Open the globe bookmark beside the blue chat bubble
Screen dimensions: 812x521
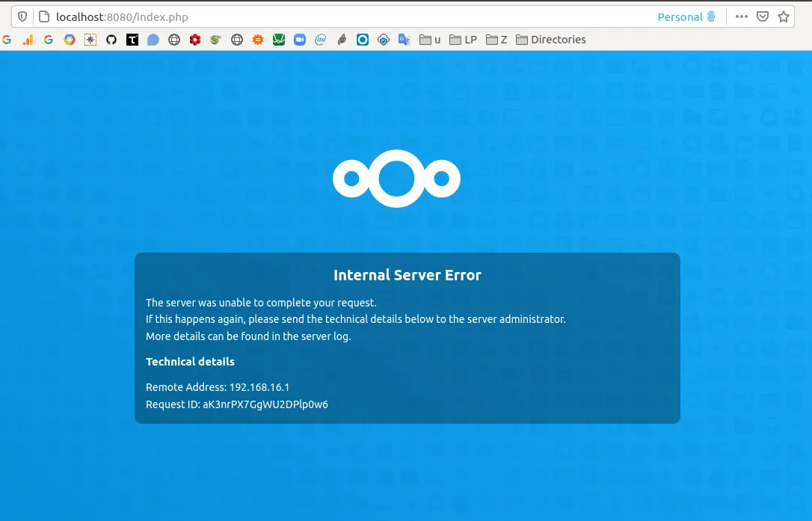pyautogui.click(x=174, y=40)
